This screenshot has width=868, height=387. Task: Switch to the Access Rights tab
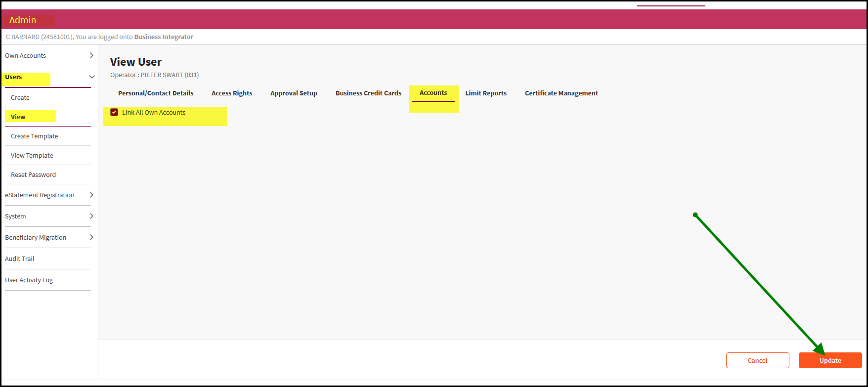[x=232, y=93]
